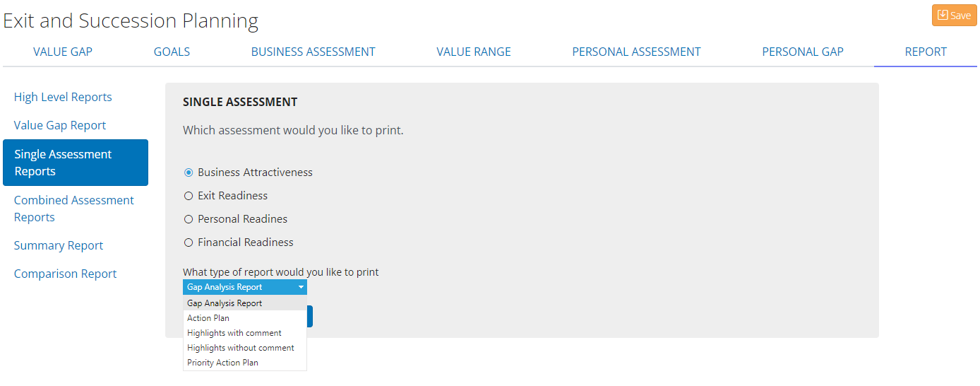The image size is (980, 386).
Task: Open the Value Gap Report link
Action: (60, 125)
